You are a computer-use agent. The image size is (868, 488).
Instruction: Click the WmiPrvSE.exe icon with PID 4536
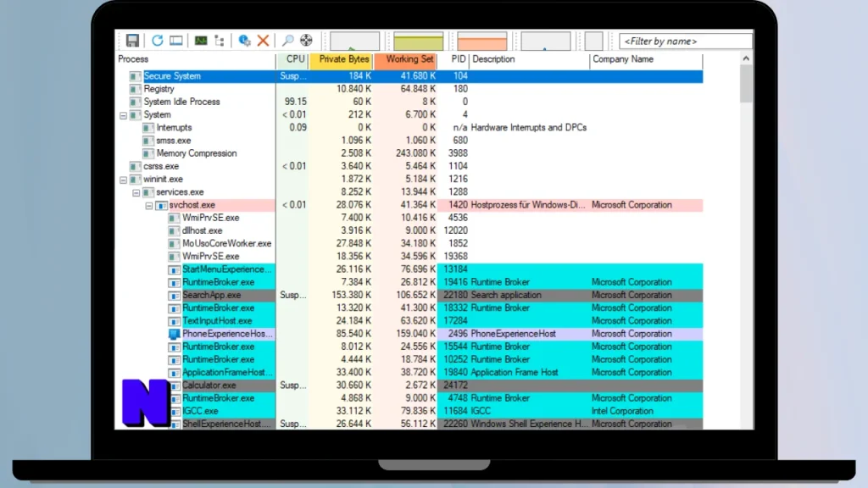[175, 218]
